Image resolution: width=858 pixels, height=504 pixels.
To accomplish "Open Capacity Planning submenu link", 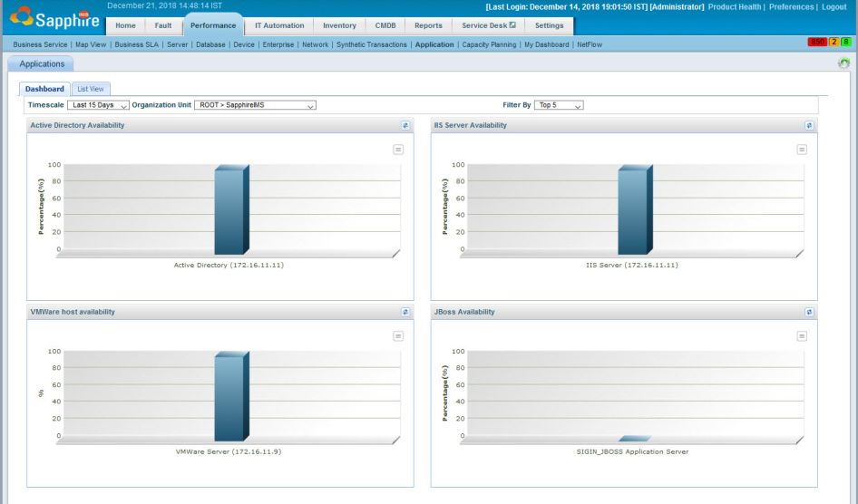I will (489, 44).
